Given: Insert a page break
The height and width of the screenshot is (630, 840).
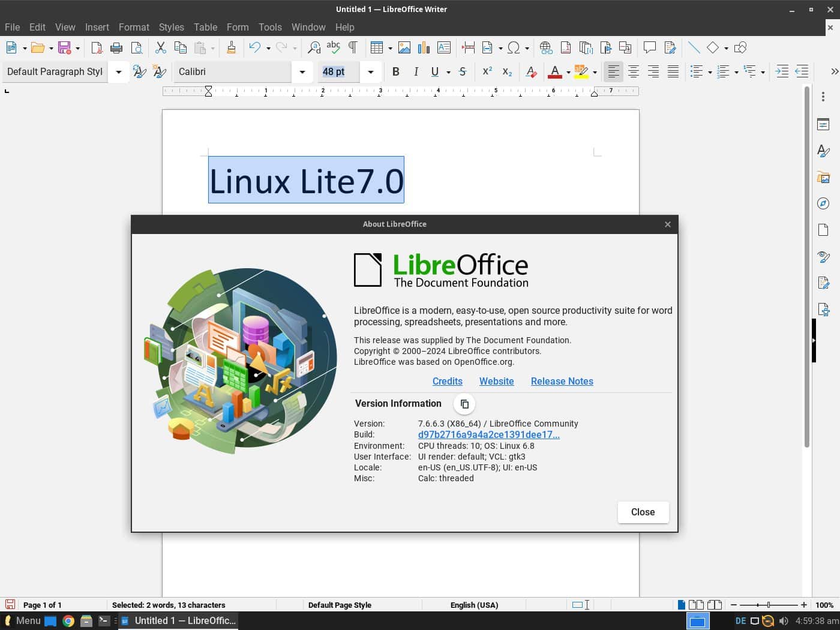Looking at the screenshot, I should pos(468,47).
